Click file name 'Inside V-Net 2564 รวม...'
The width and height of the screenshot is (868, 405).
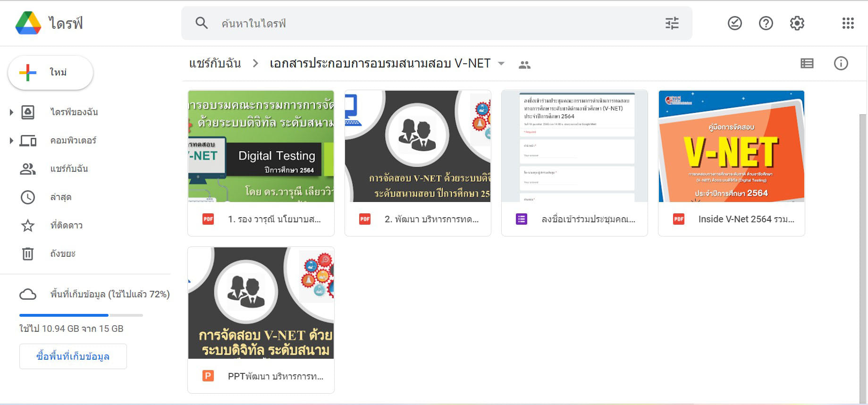coord(746,219)
